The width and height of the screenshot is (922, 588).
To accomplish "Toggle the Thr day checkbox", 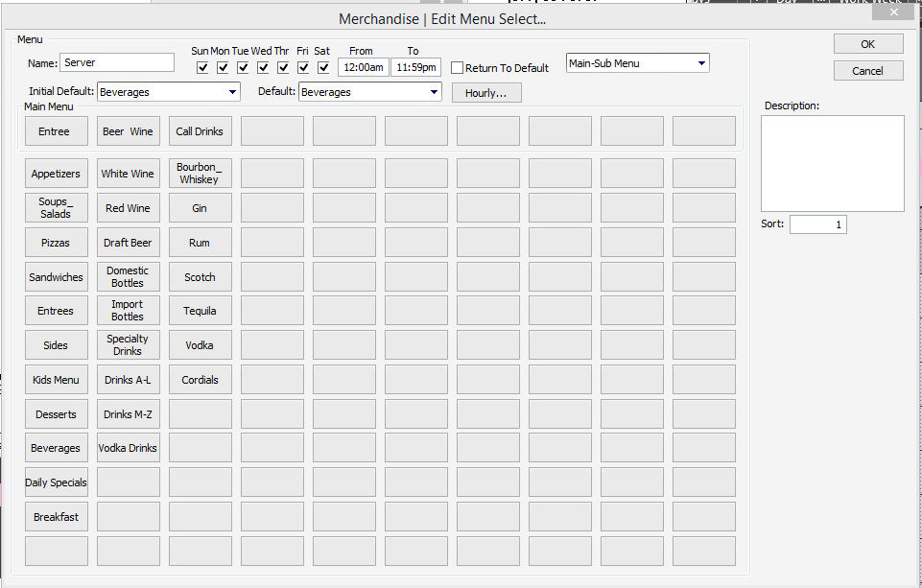I will coord(283,67).
